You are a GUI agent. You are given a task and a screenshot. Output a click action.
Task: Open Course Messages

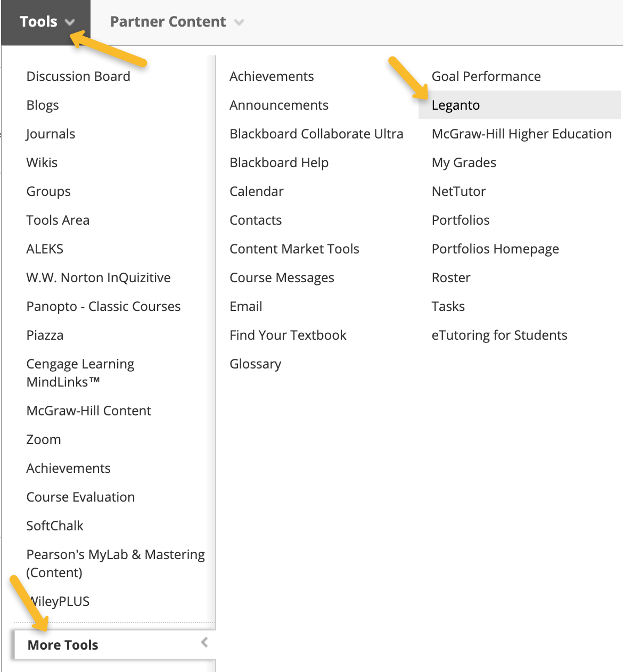(282, 277)
